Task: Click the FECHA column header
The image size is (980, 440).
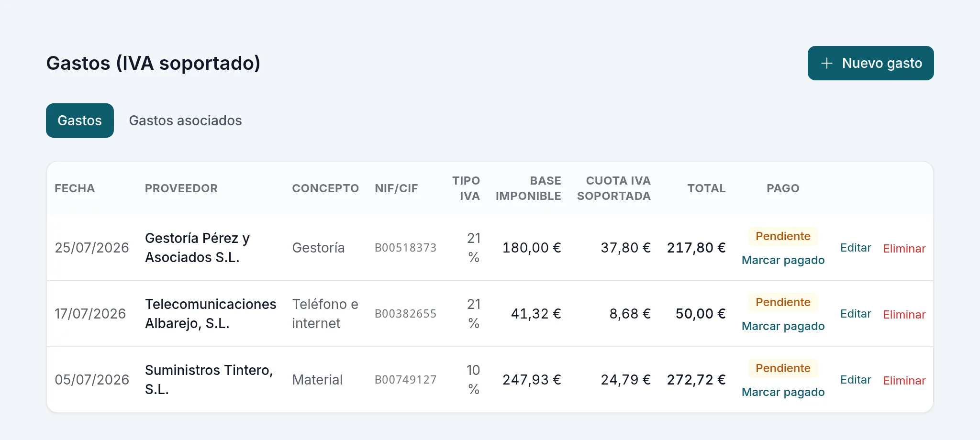Action: point(75,188)
